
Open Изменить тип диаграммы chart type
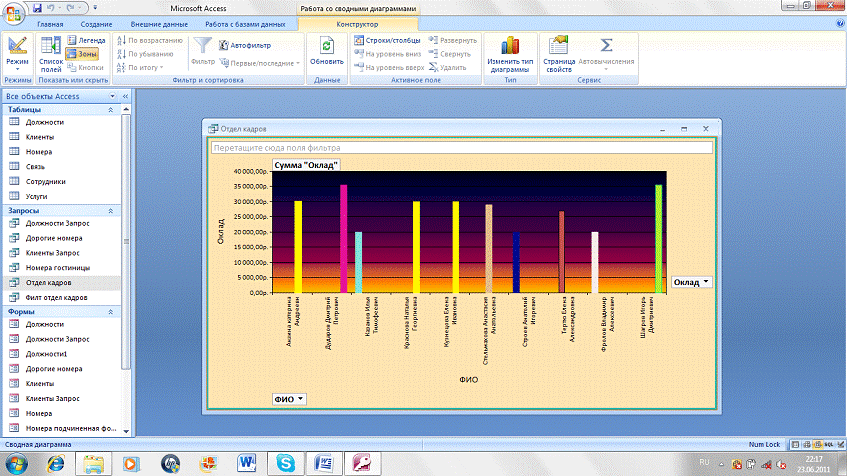click(510, 47)
